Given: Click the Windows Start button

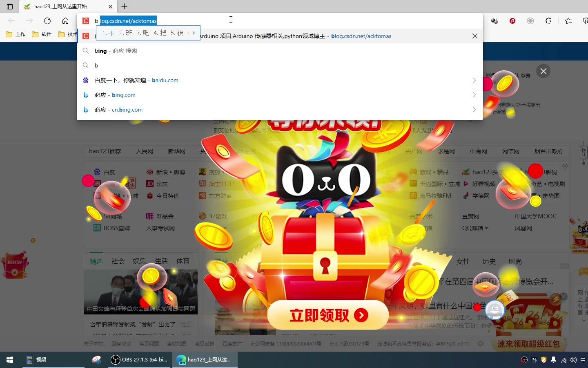Looking at the screenshot, I should tap(10, 359).
